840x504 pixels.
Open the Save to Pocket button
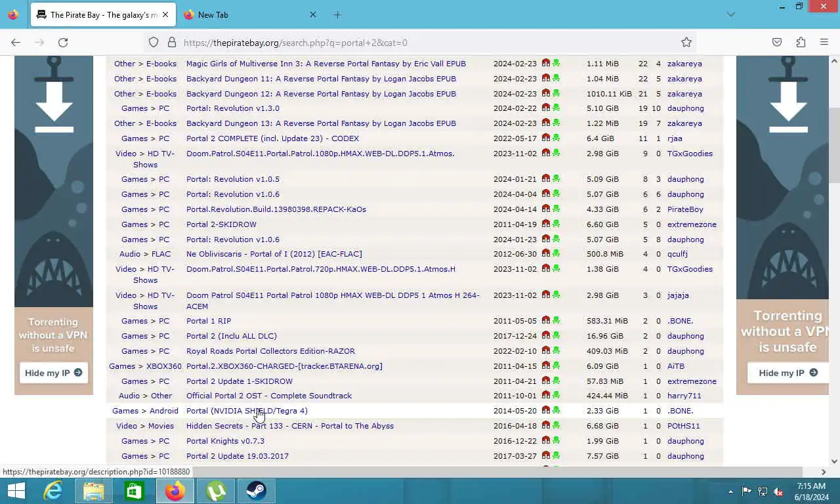(777, 42)
